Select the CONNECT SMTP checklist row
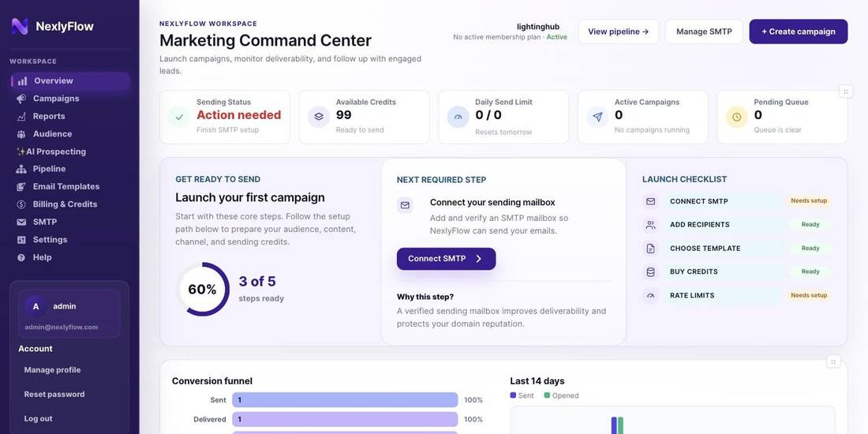The width and height of the screenshot is (868, 434). 737,201
